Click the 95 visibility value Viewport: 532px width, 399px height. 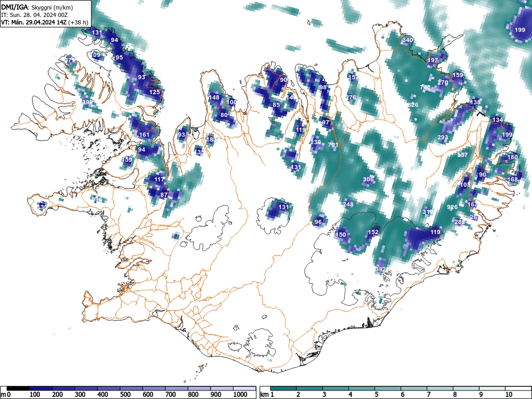point(119,57)
